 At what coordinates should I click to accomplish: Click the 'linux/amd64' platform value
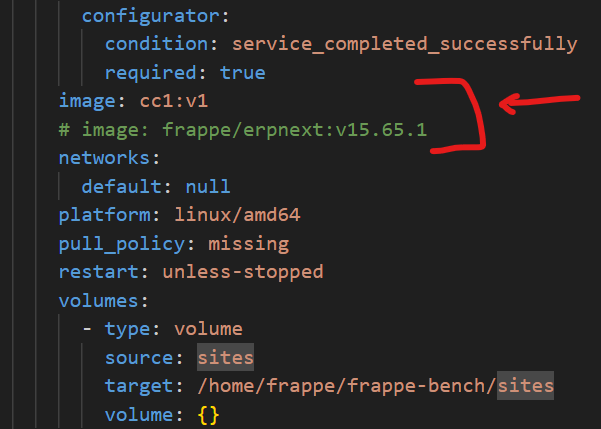237,215
